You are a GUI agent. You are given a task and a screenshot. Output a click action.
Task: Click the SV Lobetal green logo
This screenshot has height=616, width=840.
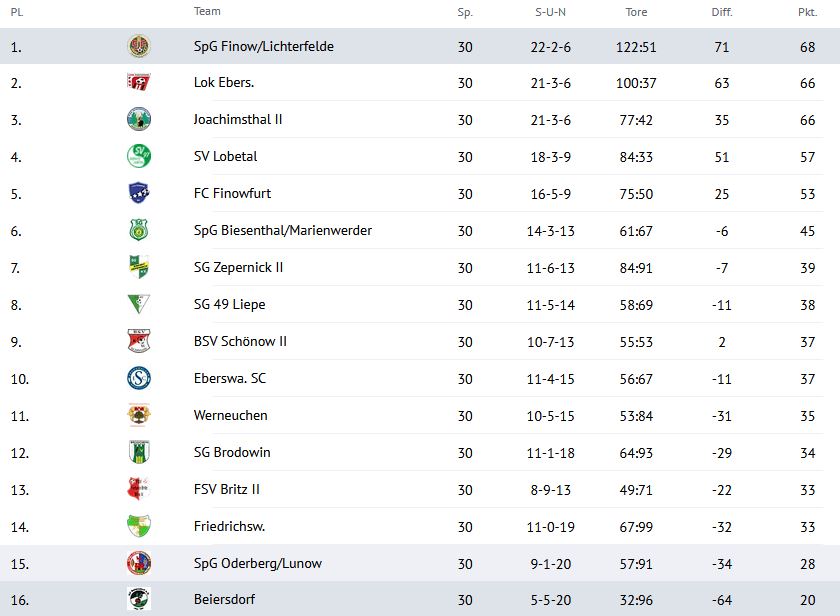coord(139,156)
